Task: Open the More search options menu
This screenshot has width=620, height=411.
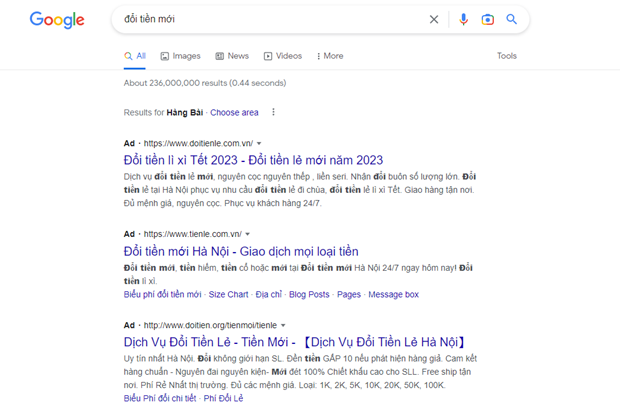Action: point(330,56)
